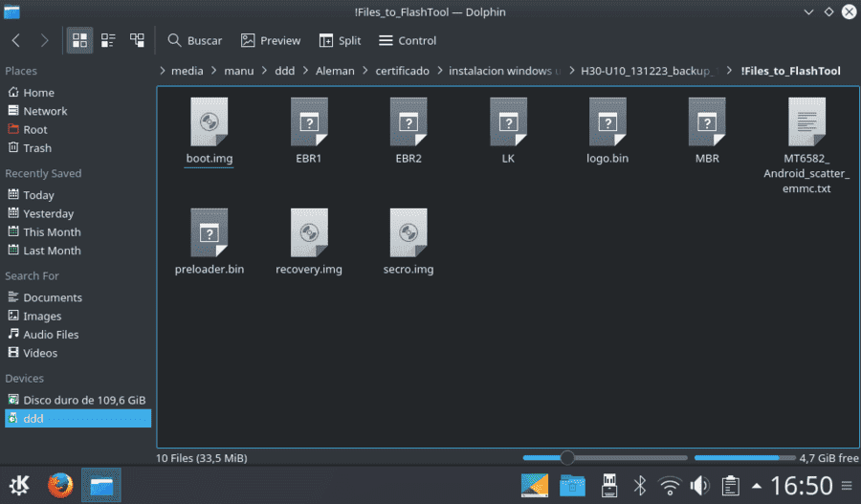Viewport: 861px width, 504px height.
Task: Split the Dolphin view
Action: coord(340,40)
